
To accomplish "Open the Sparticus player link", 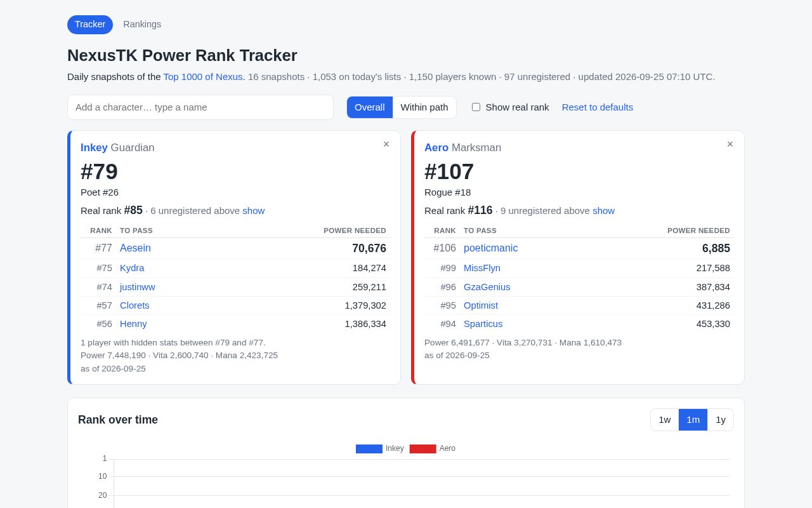I will tap(483, 324).
